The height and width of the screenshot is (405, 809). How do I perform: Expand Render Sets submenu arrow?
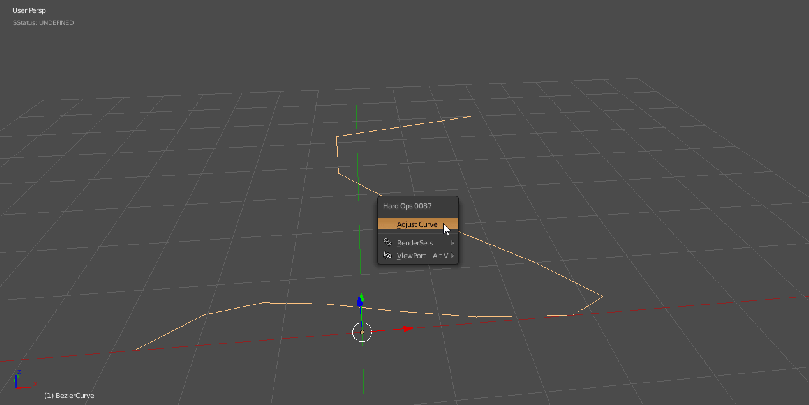(x=453, y=241)
